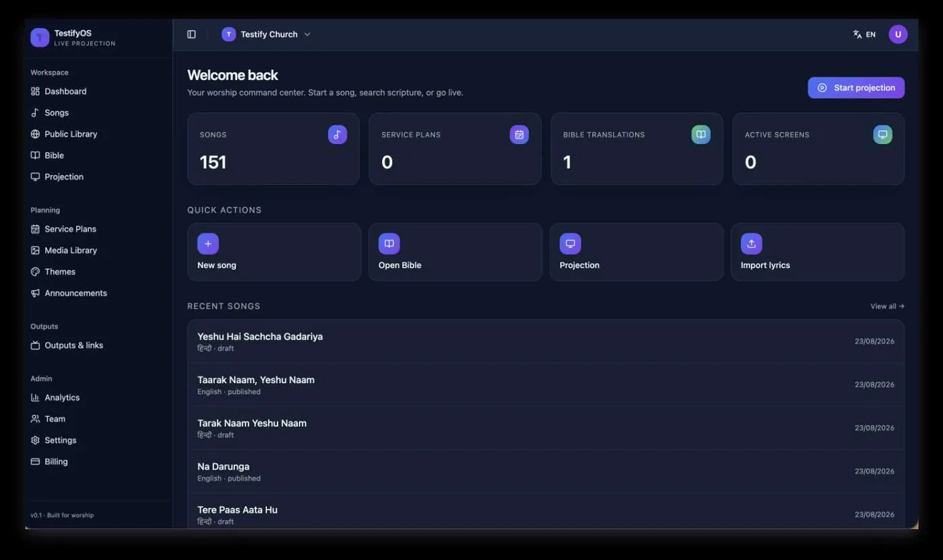Click the monitor icon on Active Screens card
The height and width of the screenshot is (560, 943).
883,135
